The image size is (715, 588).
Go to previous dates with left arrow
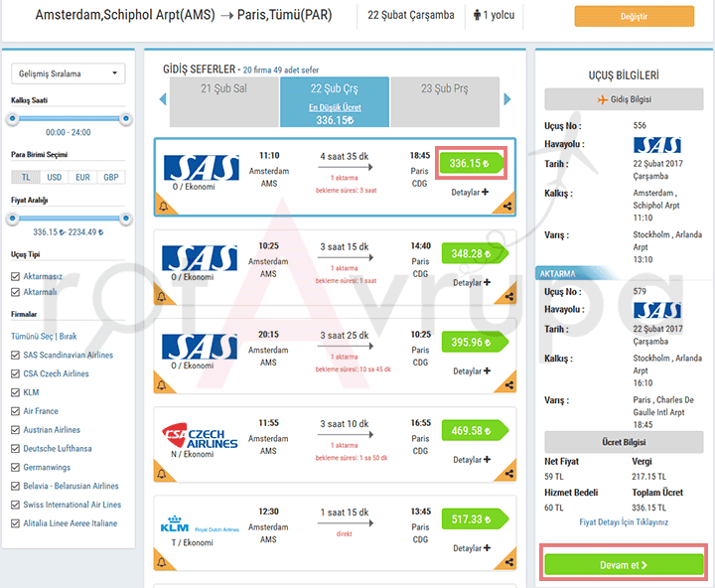click(x=164, y=99)
